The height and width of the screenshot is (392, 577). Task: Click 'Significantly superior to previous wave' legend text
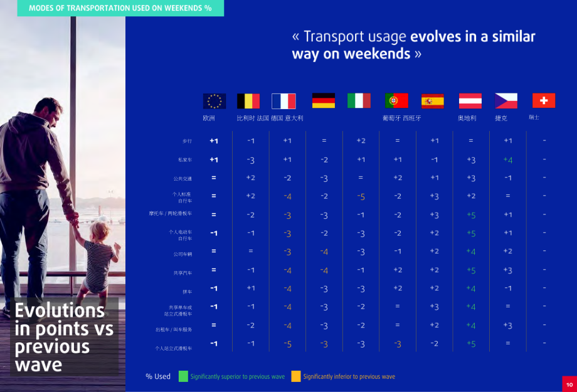pos(238,376)
